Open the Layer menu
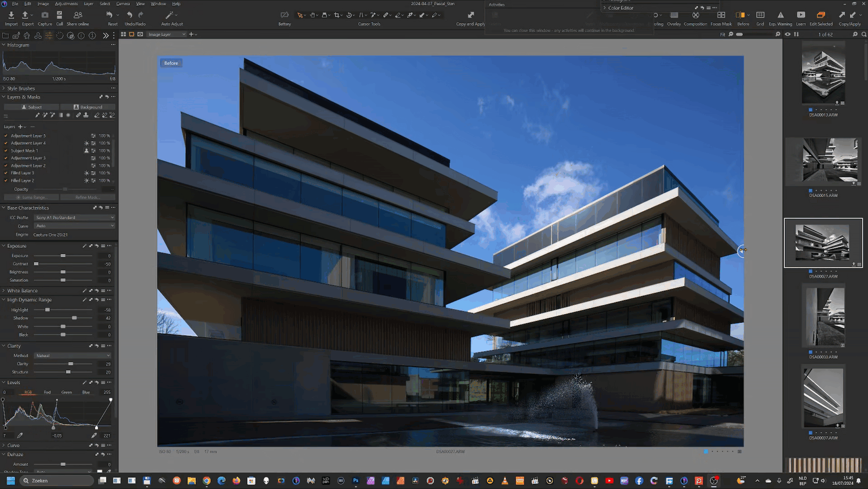The height and width of the screenshot is (489, 868). [x=89, y=3]
